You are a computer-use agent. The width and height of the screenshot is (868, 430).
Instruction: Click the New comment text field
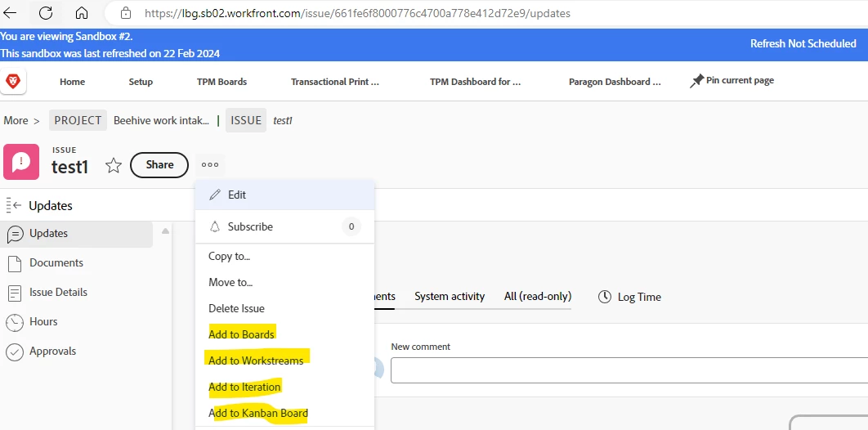(629, 370)
